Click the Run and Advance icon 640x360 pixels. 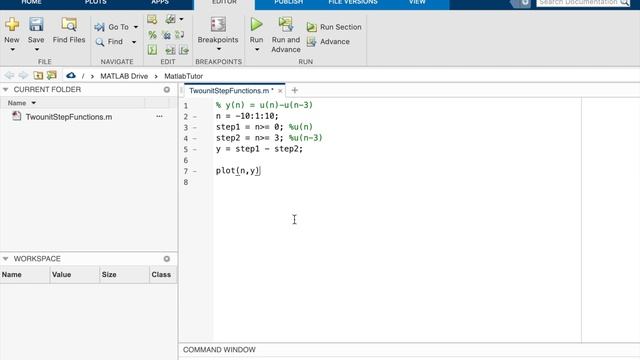coord(286,24)
